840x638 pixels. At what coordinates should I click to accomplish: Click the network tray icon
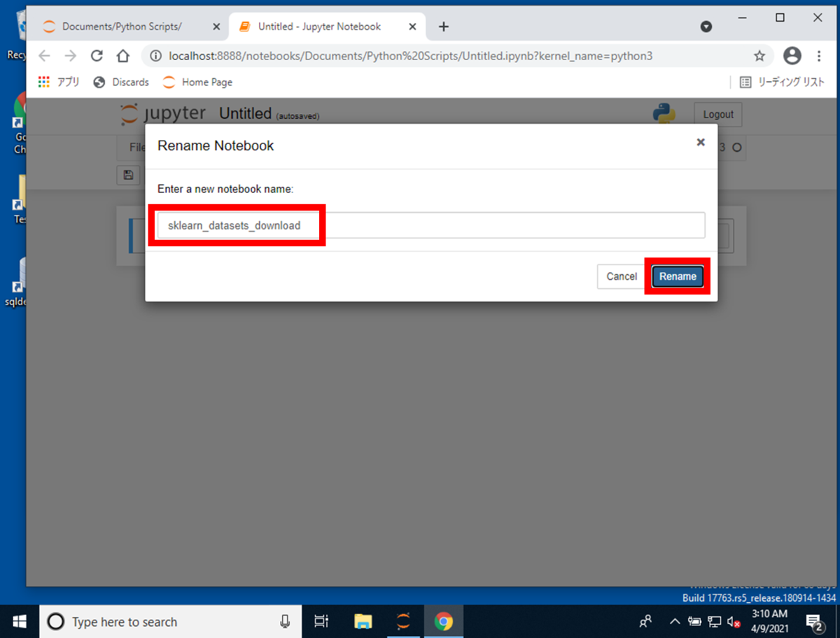714,621
